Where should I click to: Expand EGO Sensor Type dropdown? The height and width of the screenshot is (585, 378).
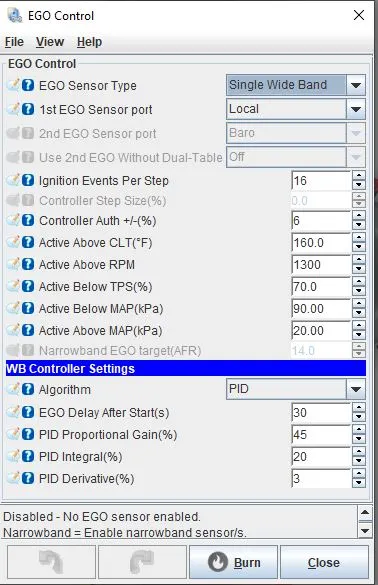click(356, 85)
